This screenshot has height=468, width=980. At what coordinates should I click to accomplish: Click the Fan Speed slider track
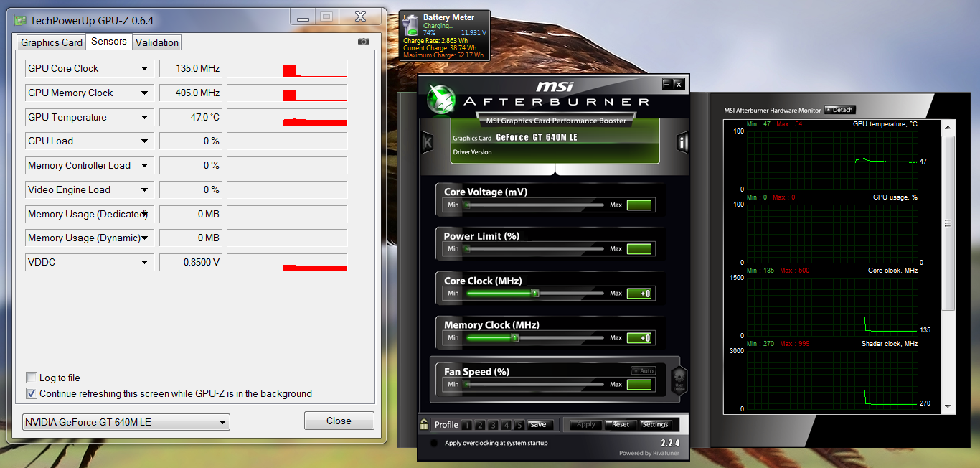click(x=534, y=385)
